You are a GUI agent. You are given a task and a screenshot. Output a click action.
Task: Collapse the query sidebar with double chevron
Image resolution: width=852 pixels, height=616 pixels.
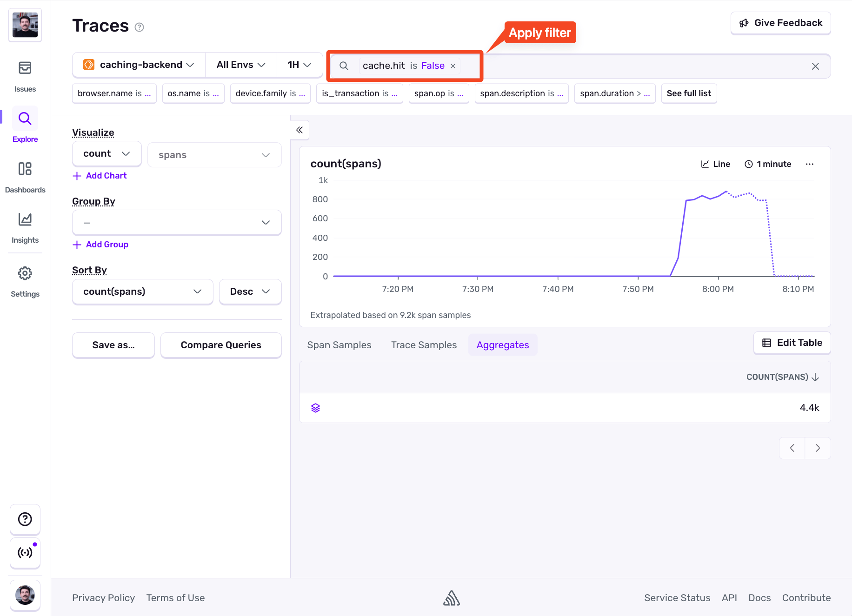point(300,130)
